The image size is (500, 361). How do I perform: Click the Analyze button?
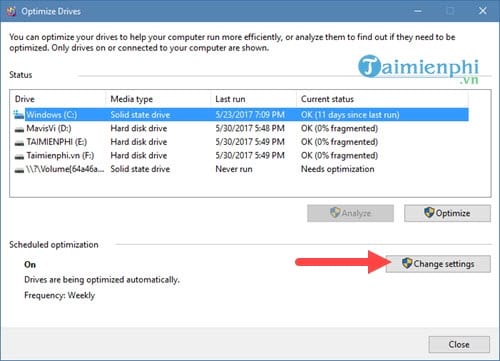pos(350,213)
